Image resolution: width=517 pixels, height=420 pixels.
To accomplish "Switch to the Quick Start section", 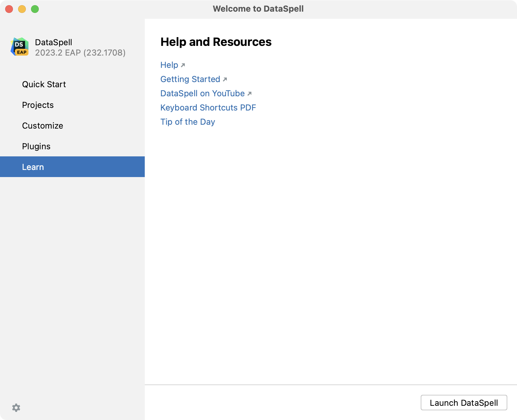I will pyautogui.click(x=44, y=84).
